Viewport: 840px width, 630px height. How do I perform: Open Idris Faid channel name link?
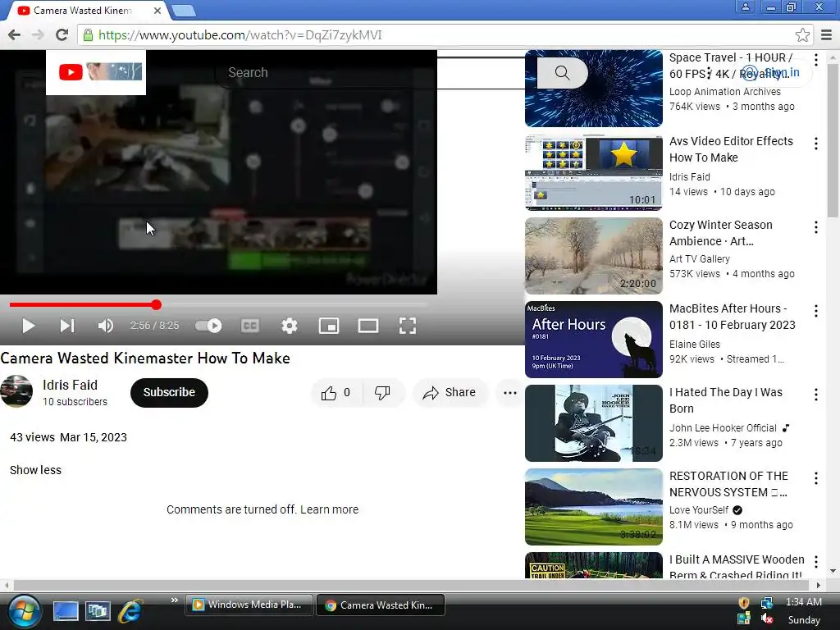pyautogui.click(x=70, y=386)
